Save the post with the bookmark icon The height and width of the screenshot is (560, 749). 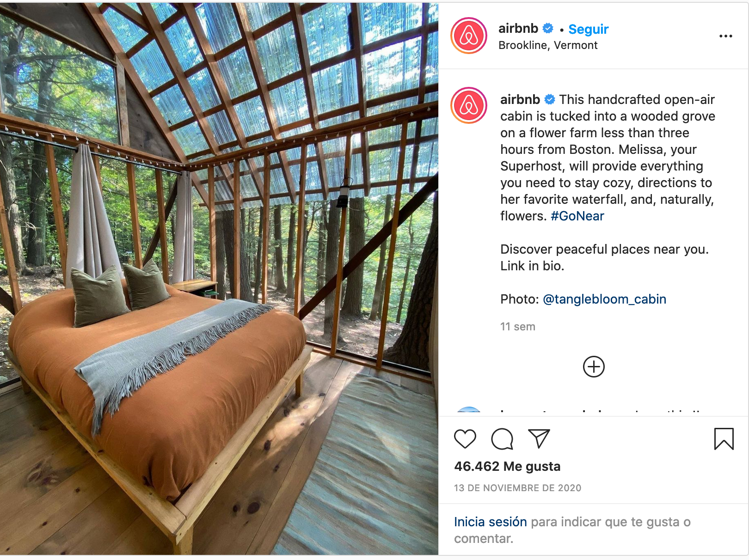click(x=724, y=439)
